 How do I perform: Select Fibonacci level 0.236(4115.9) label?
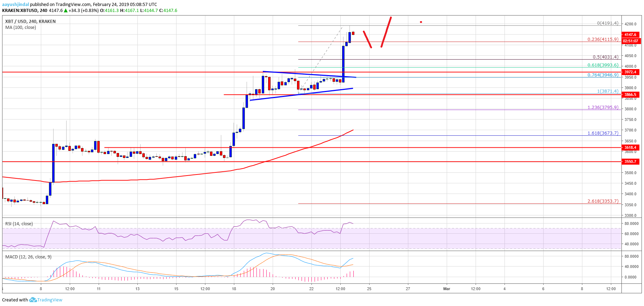[603, 39]
